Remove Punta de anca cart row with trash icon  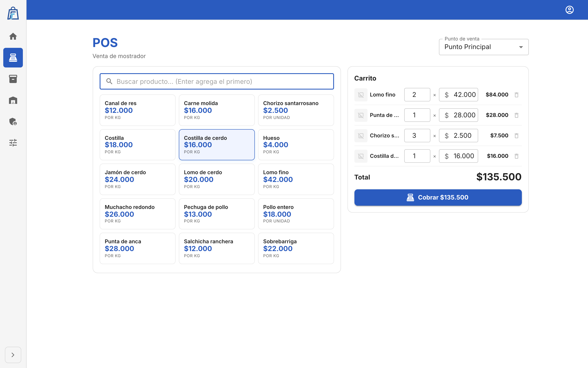pyautogui.click(x=517, y=115)
